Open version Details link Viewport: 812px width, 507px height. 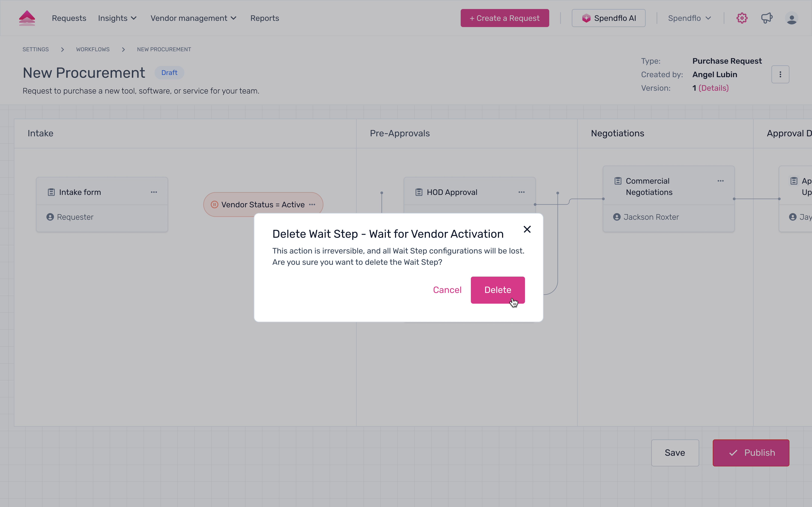pos(713,88)
